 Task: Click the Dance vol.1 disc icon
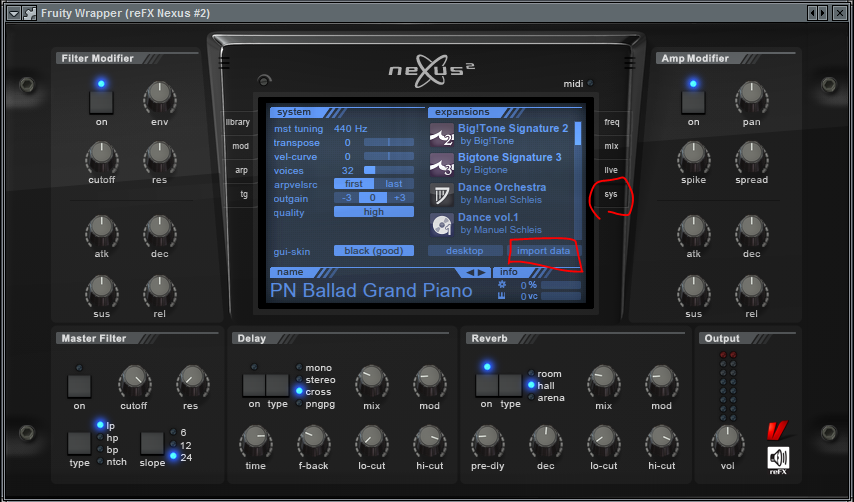(x=442, y=224)
